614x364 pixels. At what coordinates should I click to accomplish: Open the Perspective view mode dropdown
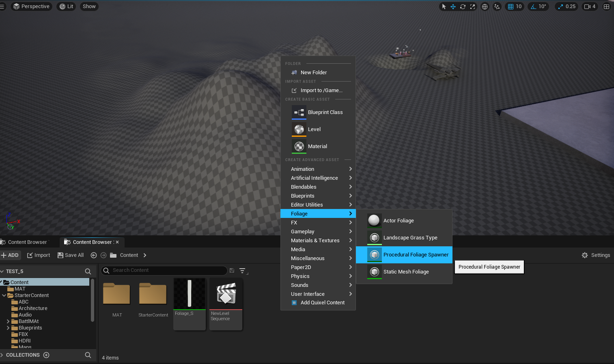[x=31, y=6]
